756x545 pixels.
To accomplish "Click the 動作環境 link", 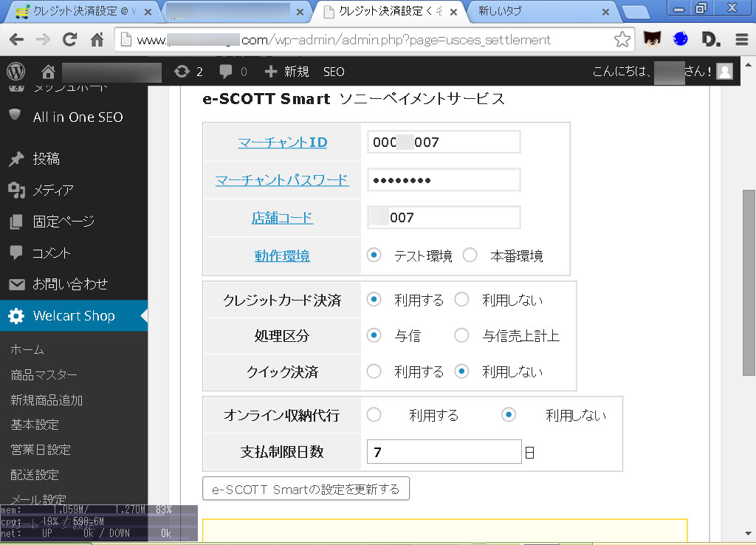I will point(282,256).
